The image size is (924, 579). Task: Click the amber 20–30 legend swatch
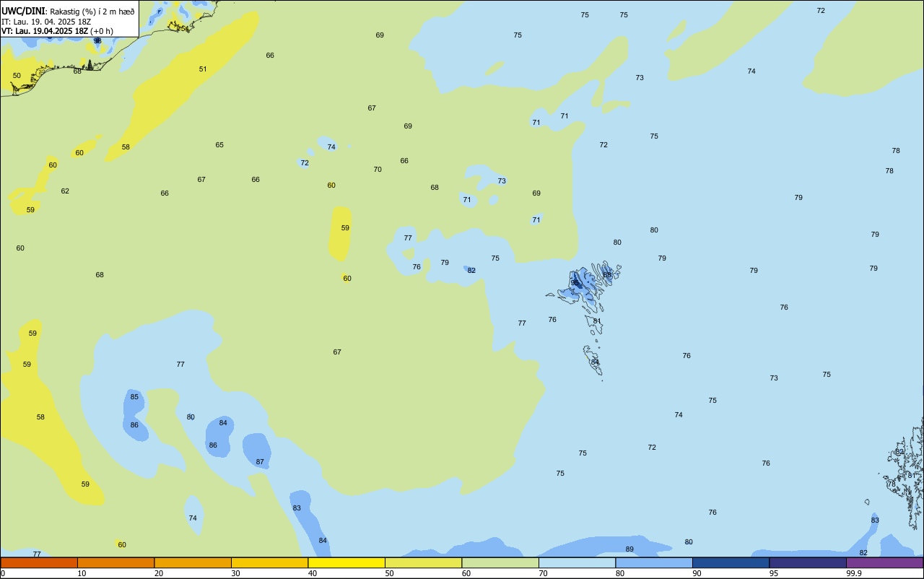click(x=193, y=562)
